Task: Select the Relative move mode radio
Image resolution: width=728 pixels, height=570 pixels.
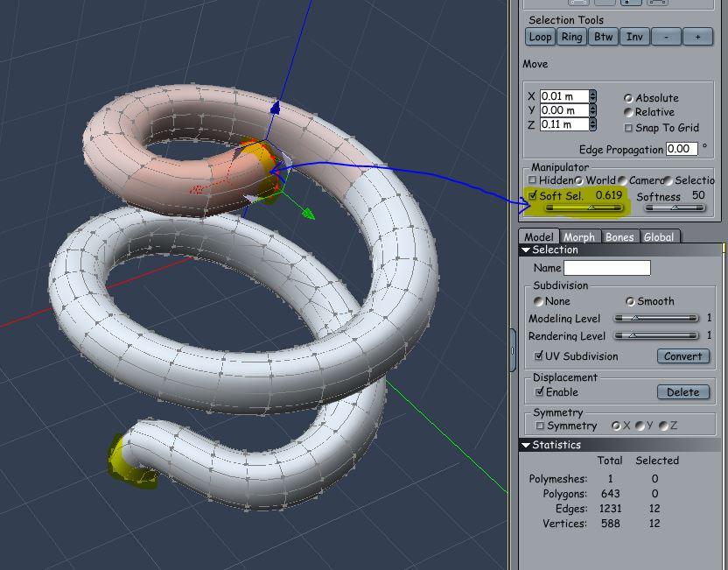Action: click(x=628, y=112)
